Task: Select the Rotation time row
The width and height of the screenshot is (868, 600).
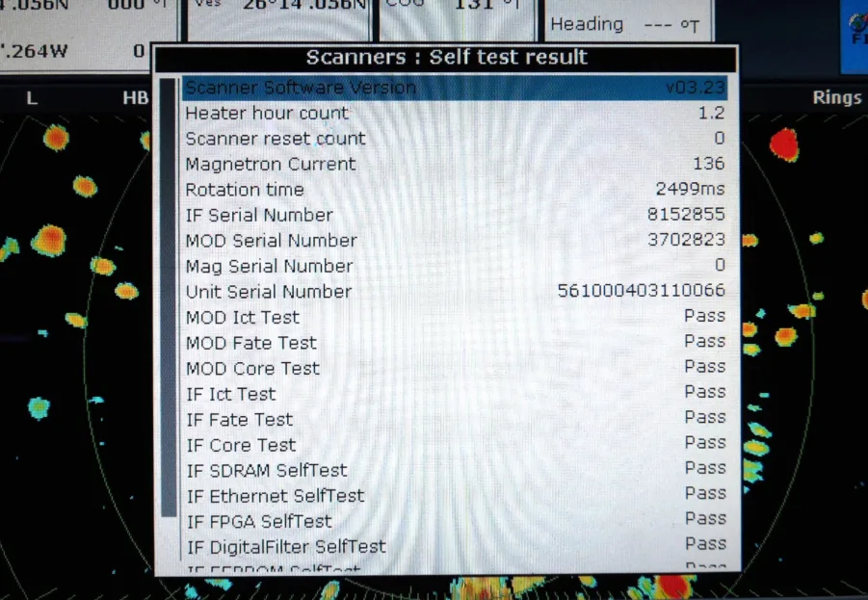Action: (455, 190)
